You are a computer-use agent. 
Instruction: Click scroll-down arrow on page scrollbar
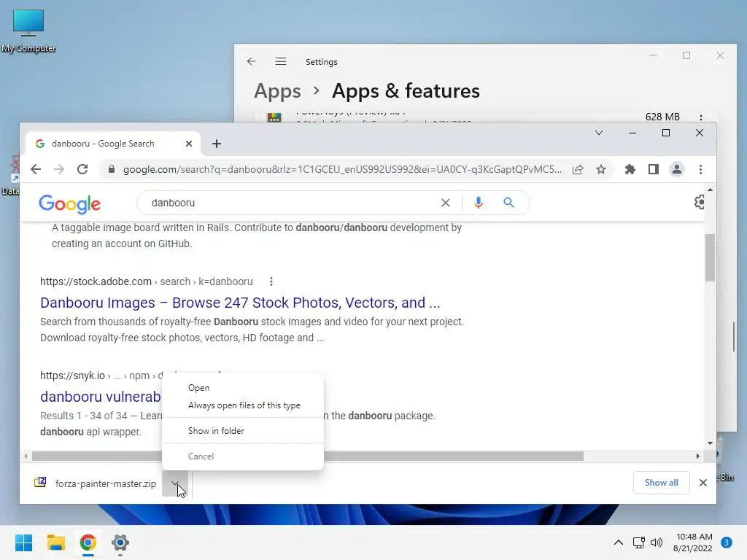[710, 443]
